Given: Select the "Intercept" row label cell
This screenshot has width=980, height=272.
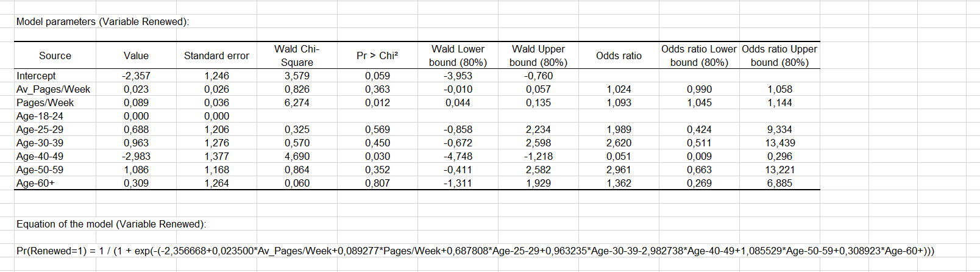Looking at the screenshot, I should coord(36,76).
